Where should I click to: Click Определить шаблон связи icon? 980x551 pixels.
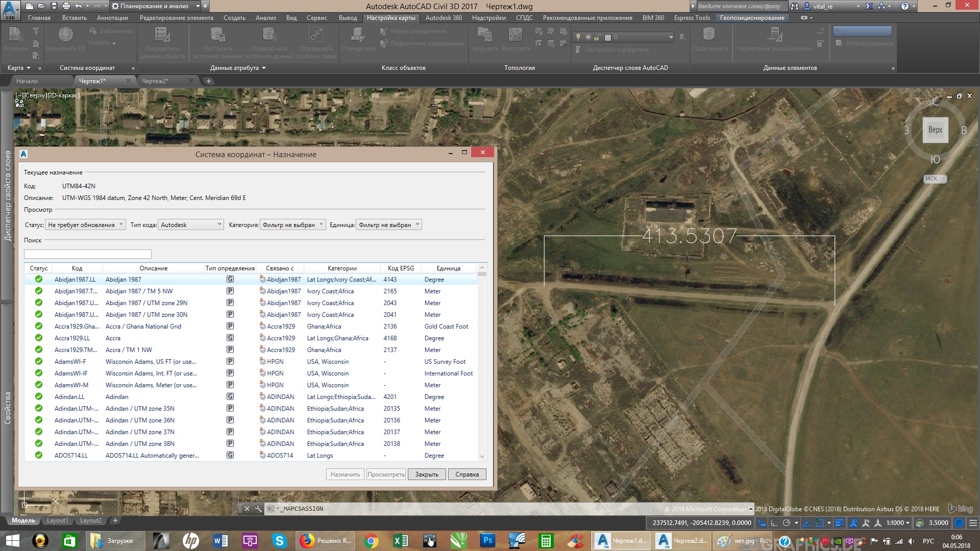click(x=316, y=35)
